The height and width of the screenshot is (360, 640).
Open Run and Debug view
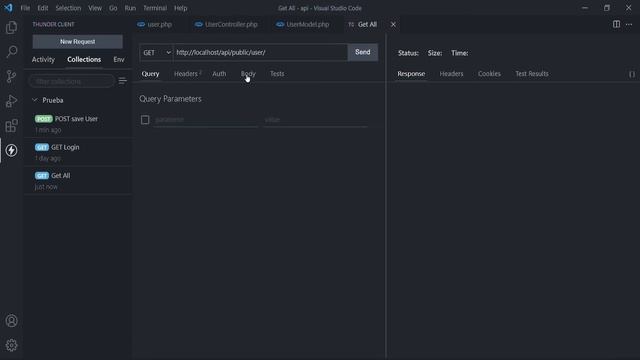coord(11,101)
